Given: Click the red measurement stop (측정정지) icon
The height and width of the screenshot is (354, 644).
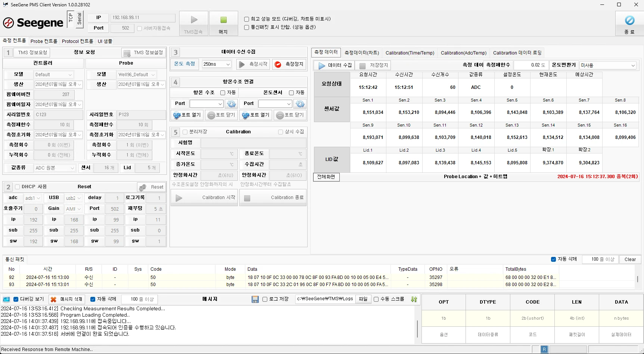Looking at the screenshot, I should click(278, 64).
